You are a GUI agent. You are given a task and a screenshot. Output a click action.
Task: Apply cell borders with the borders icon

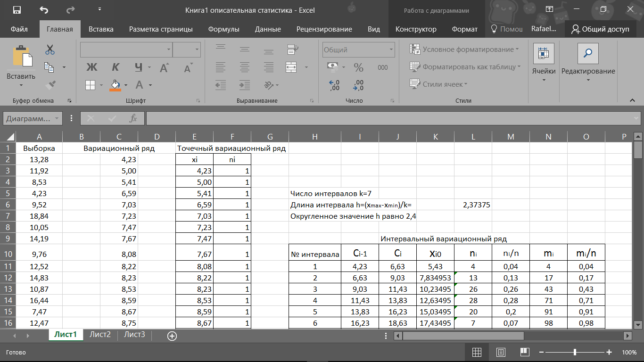coord(90,85)
